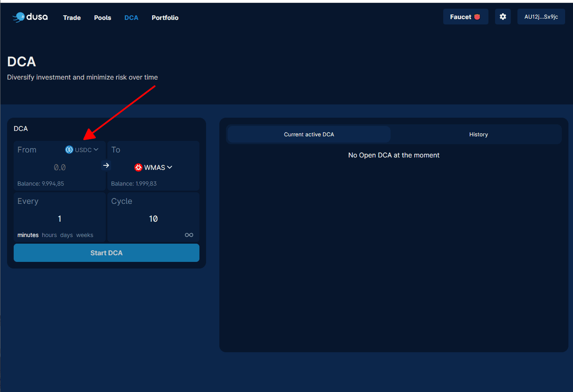Click the Every interval value field
This screenshot has width=573, height=392.
coord(60,219)
